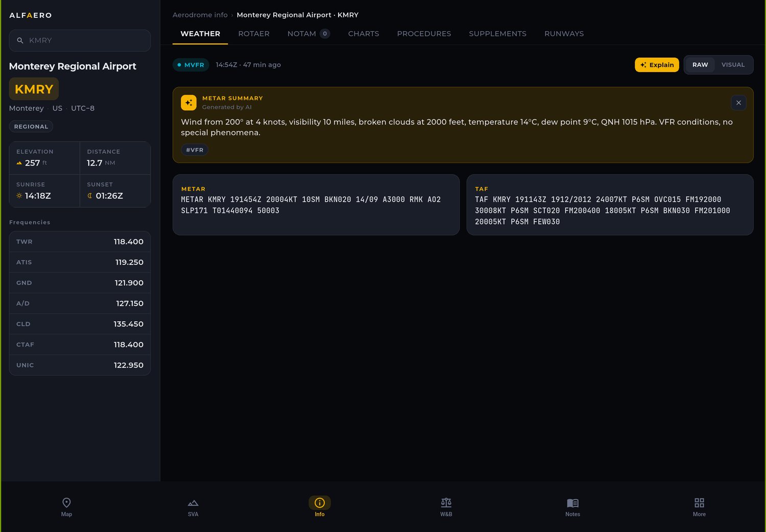766x532 pixels.
Task: Dismiss the METAR Summary card
Action: (738, 103)
